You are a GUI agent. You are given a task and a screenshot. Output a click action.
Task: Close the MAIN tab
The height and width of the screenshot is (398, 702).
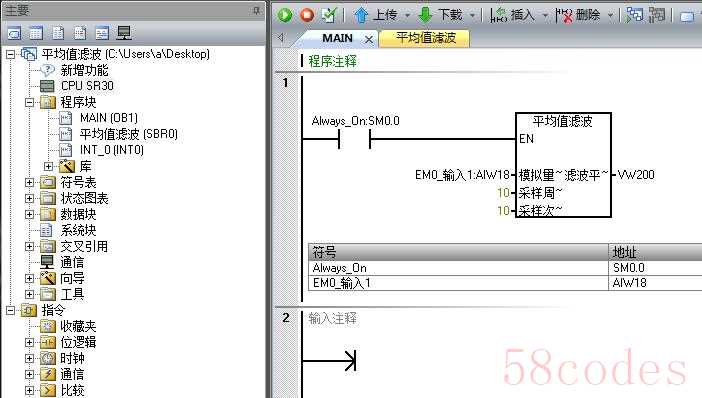tap(368, 39)
